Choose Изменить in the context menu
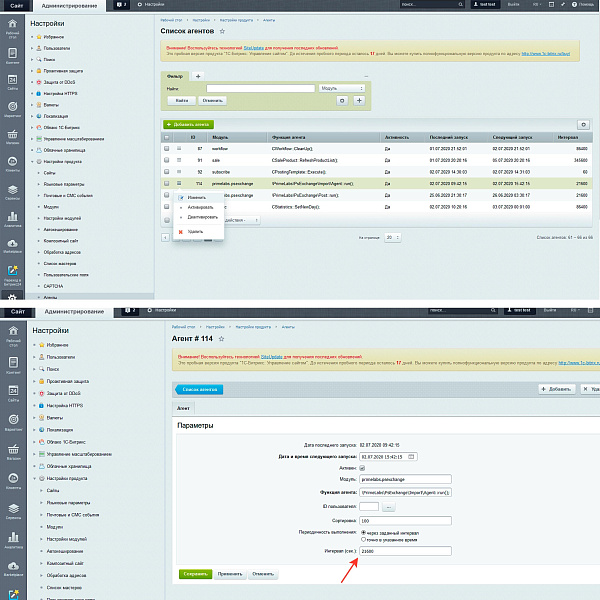 [196, 198]
